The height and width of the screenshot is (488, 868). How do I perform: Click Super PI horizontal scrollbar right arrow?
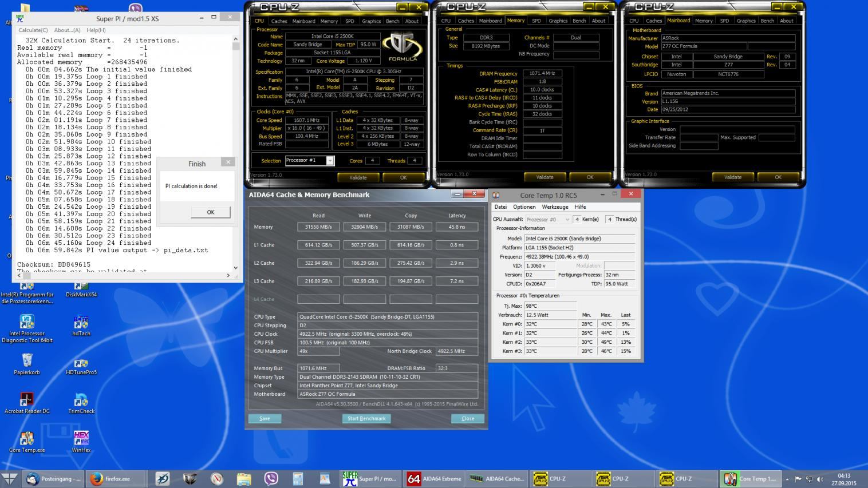[x=228, y=275]
